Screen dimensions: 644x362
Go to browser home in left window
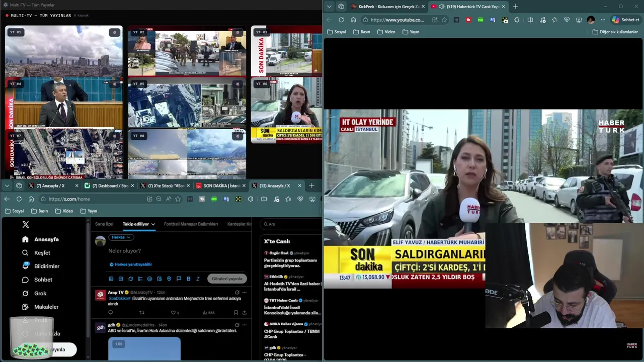click(x=31, y=199)
